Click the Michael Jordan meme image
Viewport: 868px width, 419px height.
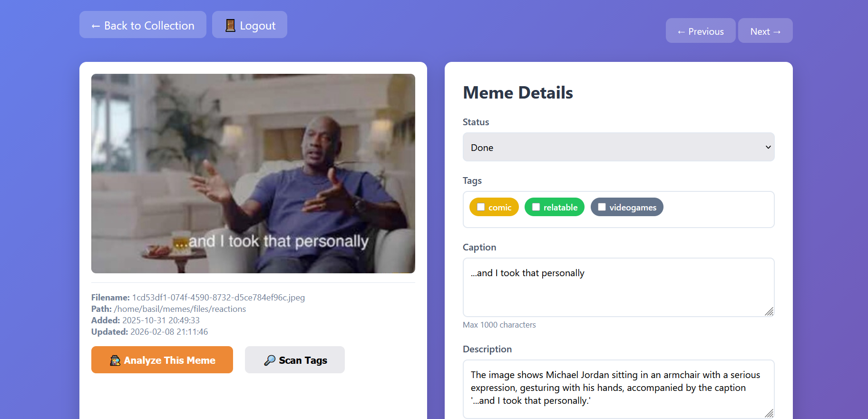pyautogui.click(x=253, y=173)
